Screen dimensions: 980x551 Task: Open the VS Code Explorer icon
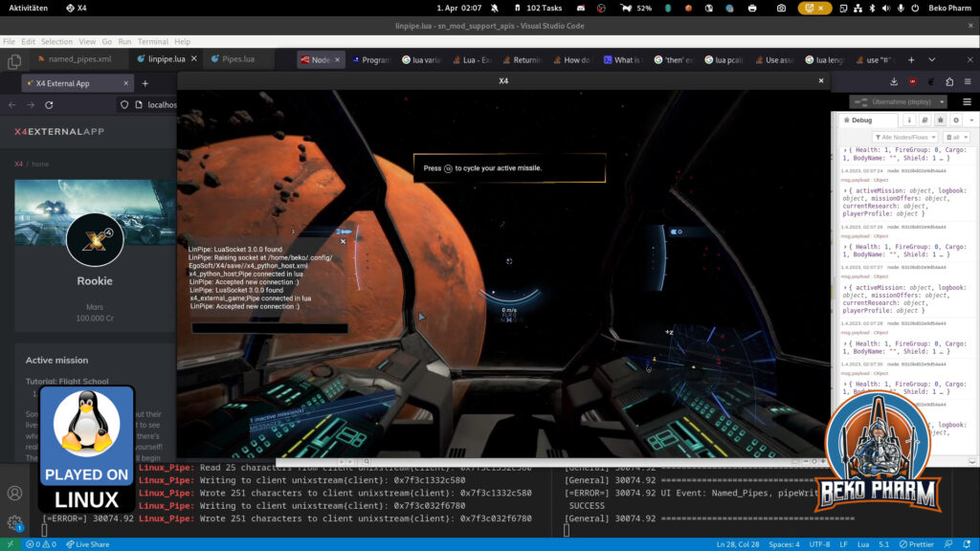coord(13,60)
